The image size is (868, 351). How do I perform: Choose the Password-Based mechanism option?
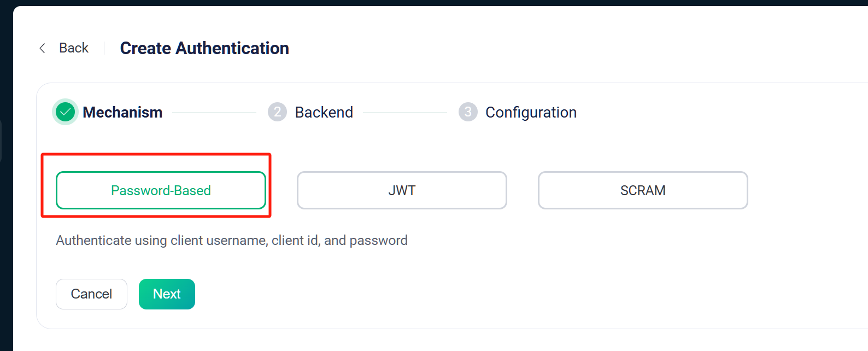point(161,190)
